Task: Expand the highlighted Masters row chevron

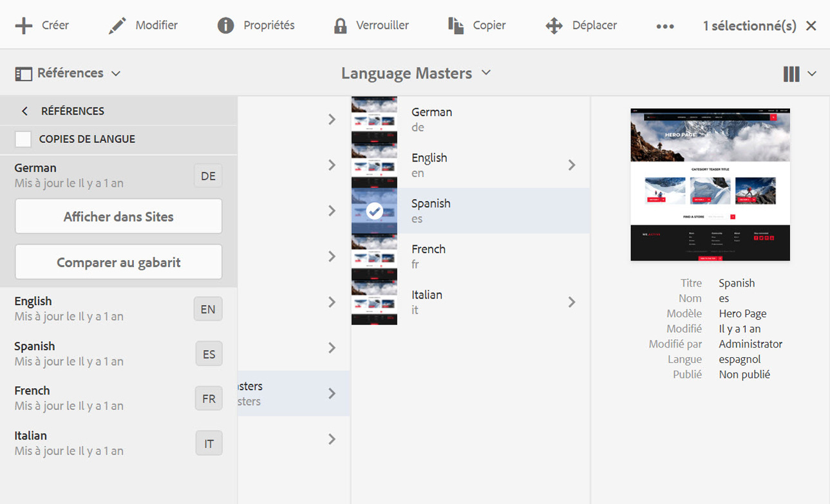Action: click(332, 393)
